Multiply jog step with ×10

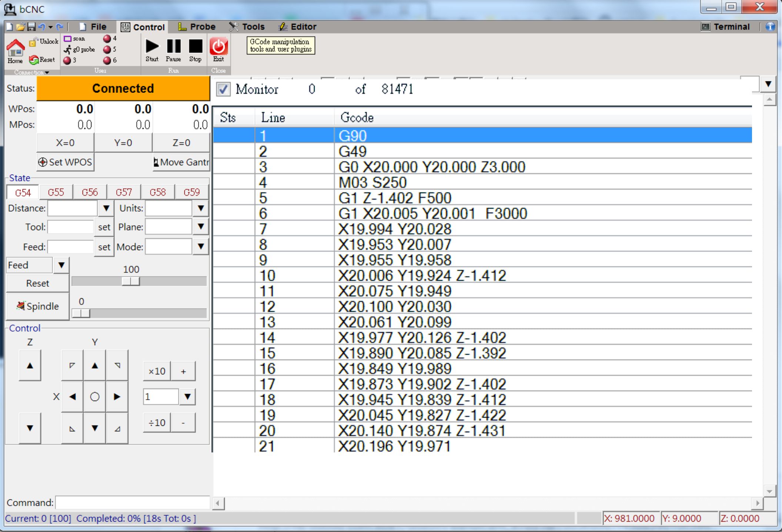(x=157, y=371)
